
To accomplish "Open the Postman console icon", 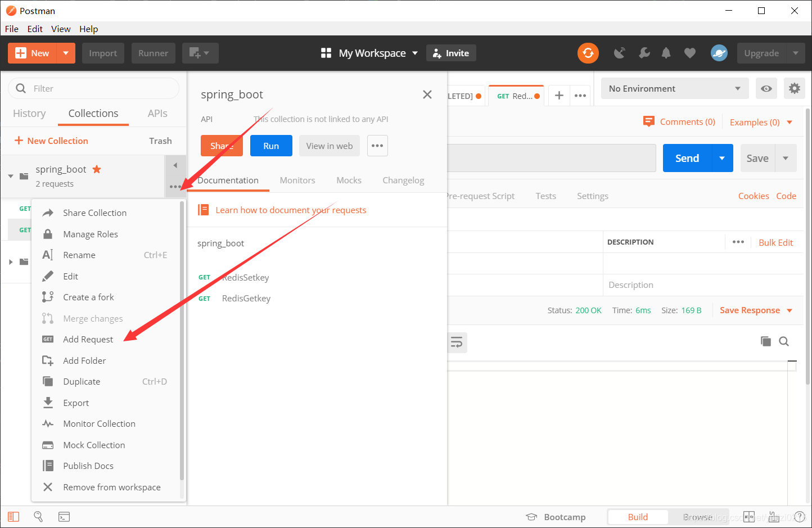I will pos(64,517).
